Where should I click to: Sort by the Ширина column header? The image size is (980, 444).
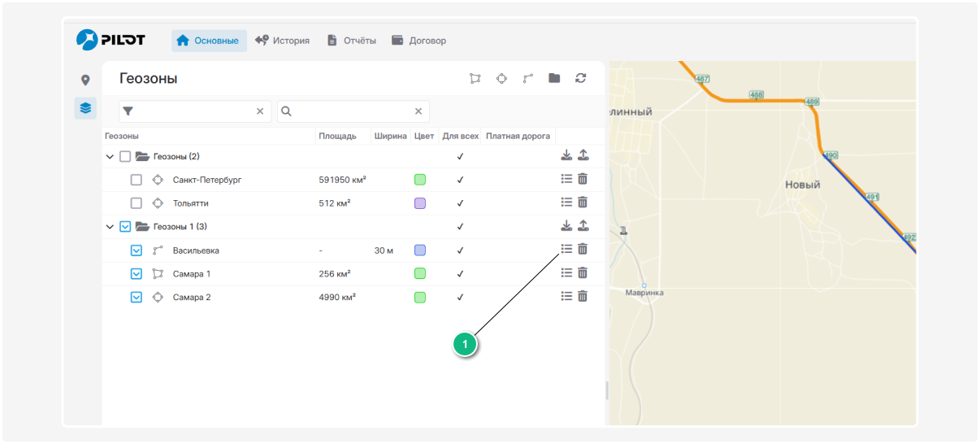point(391,136)
